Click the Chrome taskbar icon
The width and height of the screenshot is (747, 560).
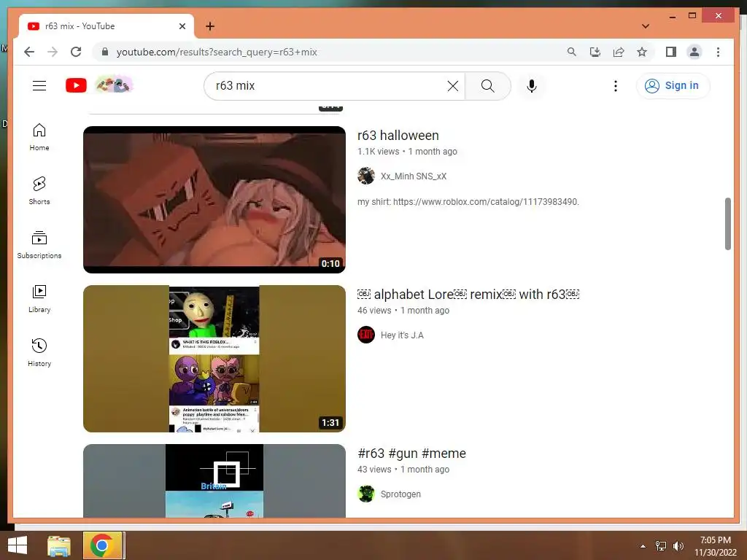(102, 545)
